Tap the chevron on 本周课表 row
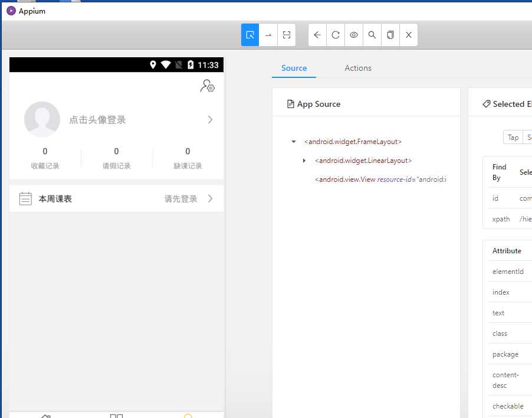Image resolution: width=532 pixels, height=418 pixels. click(x=210, y=198)
